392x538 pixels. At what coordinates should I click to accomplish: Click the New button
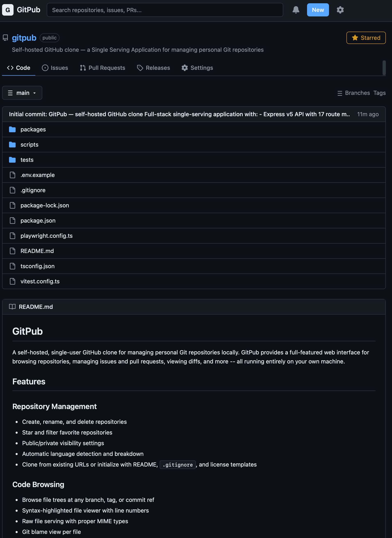coord(318,10)
